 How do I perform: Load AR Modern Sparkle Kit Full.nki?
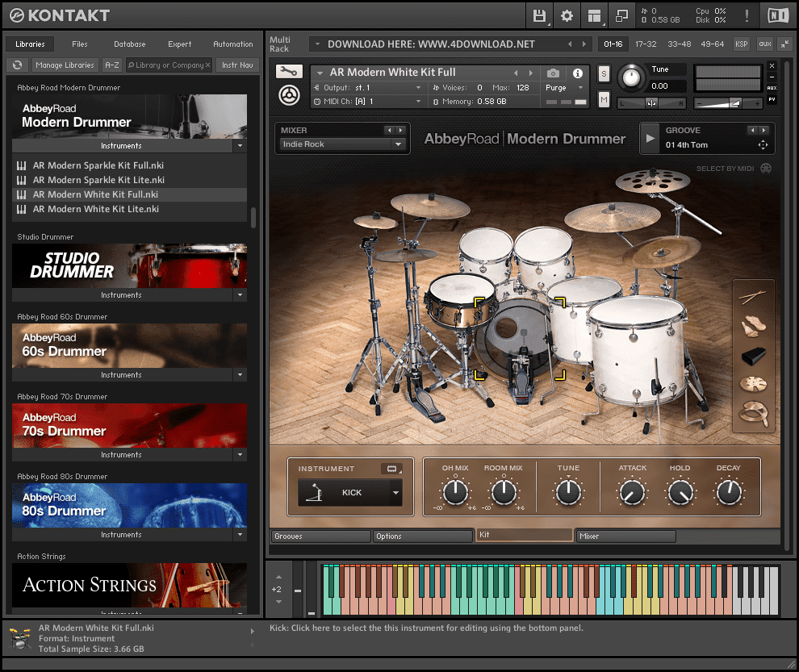point(129,165)
